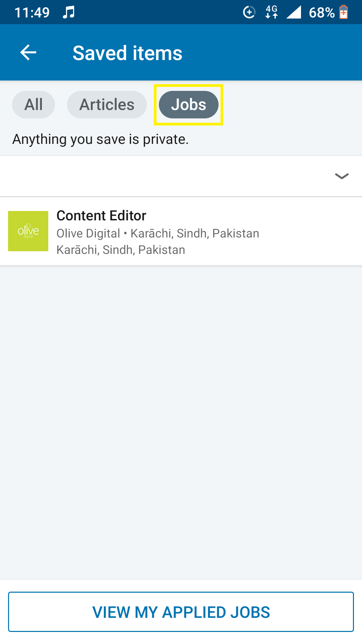Select the Jobs filter chip
Viewport: 362px width, 644px height.
point(189,105)
